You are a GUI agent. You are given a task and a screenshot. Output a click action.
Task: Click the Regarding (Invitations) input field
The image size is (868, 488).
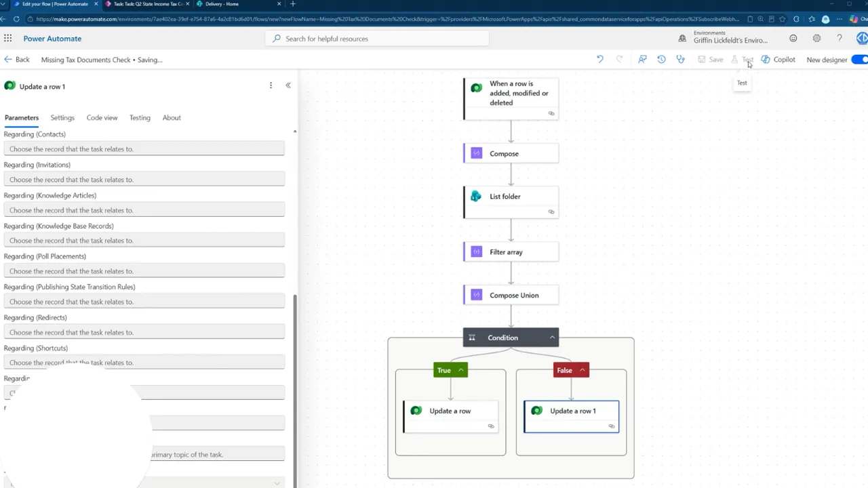coord(144,180)
